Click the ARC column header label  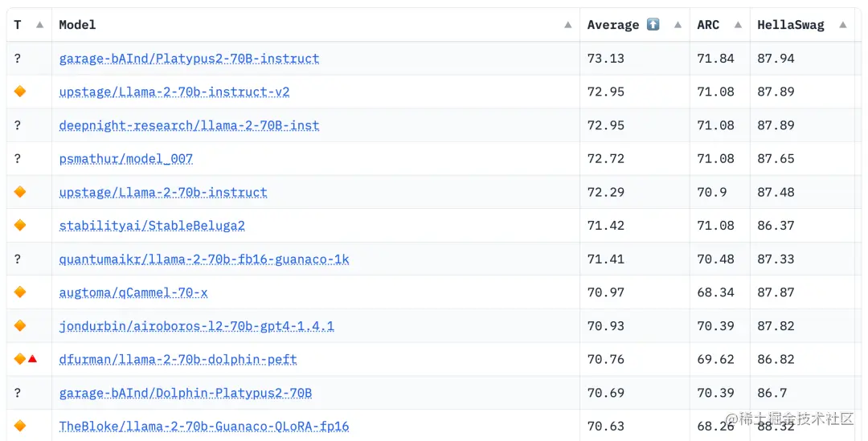708,25
